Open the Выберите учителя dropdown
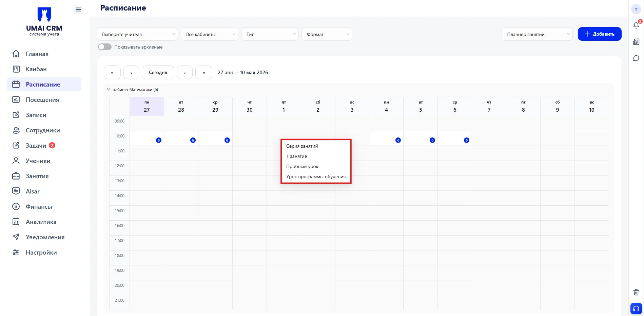644x316 pixels. click(137, 34)
